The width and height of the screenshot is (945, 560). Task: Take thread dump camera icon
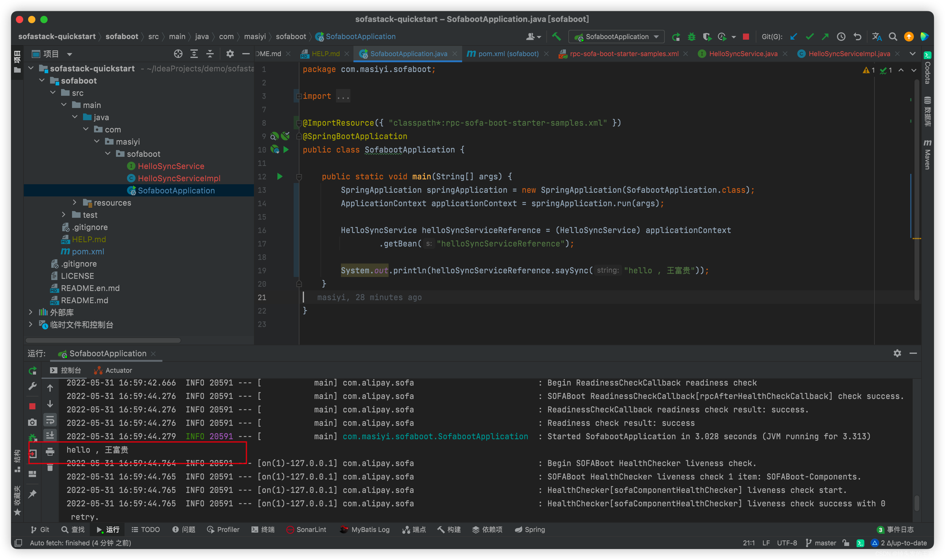32,422
